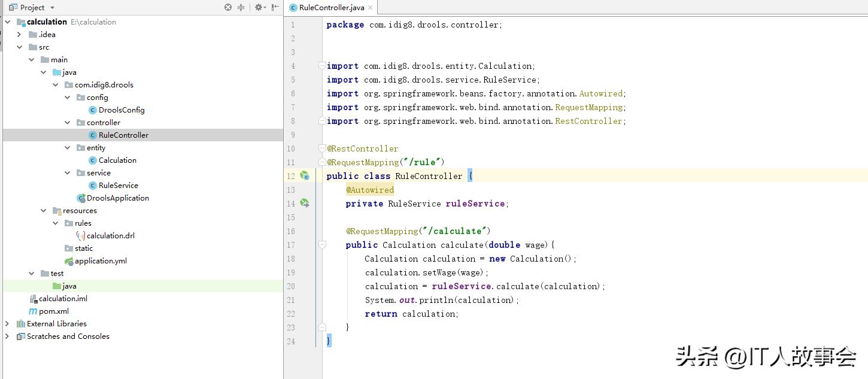Close the RuleController.java editor tab
Image resolution: width=868 pixels, height=379 pixels.
[371, 8]
